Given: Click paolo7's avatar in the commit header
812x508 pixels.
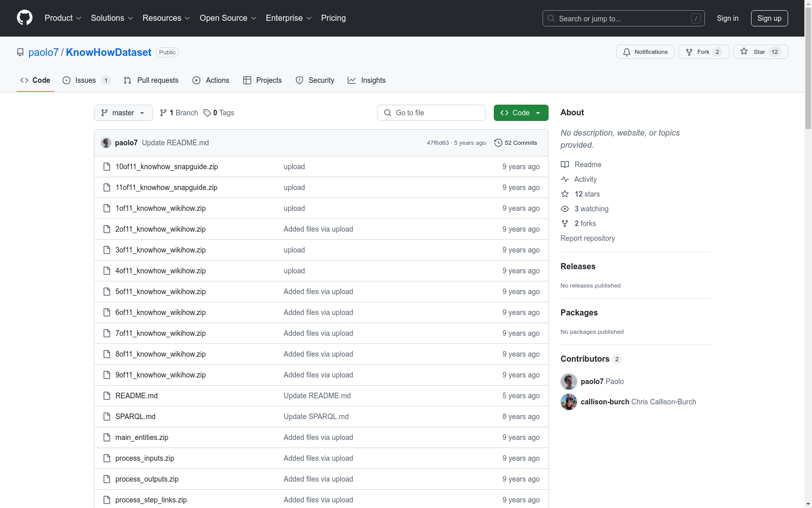Looking at the screenshot, I should (106, 143).
